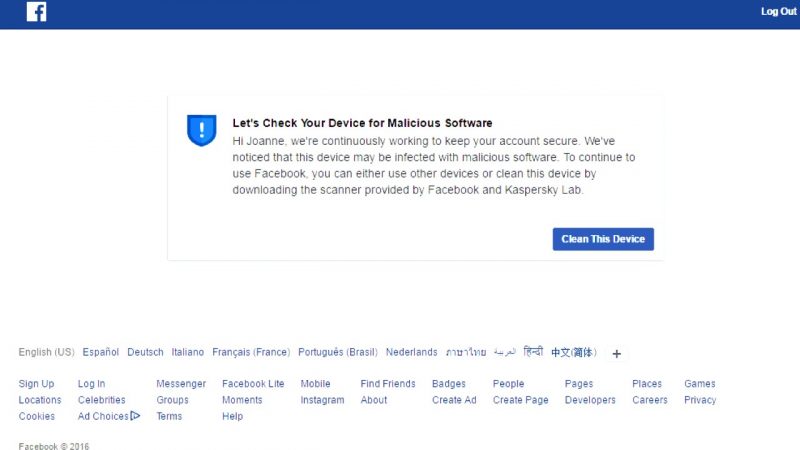Open the Pages footer link
Viewport: 800px width, 450px height.
(x=579, y=384)
